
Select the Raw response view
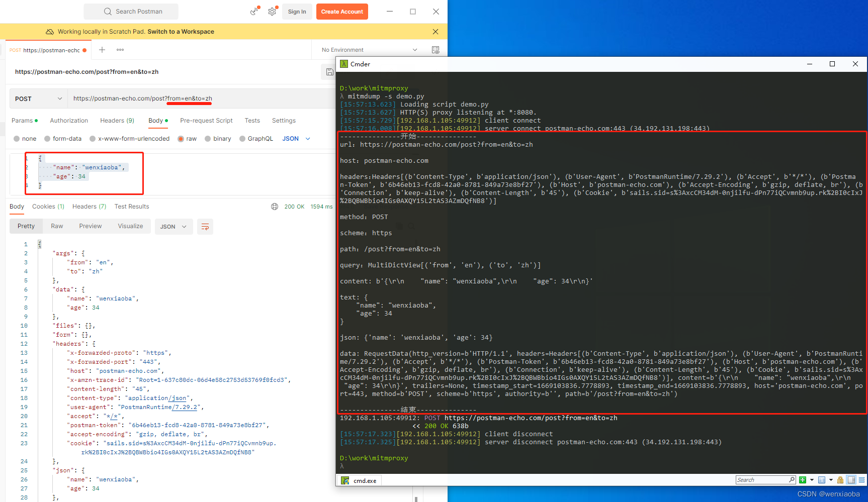coord(57,226)
